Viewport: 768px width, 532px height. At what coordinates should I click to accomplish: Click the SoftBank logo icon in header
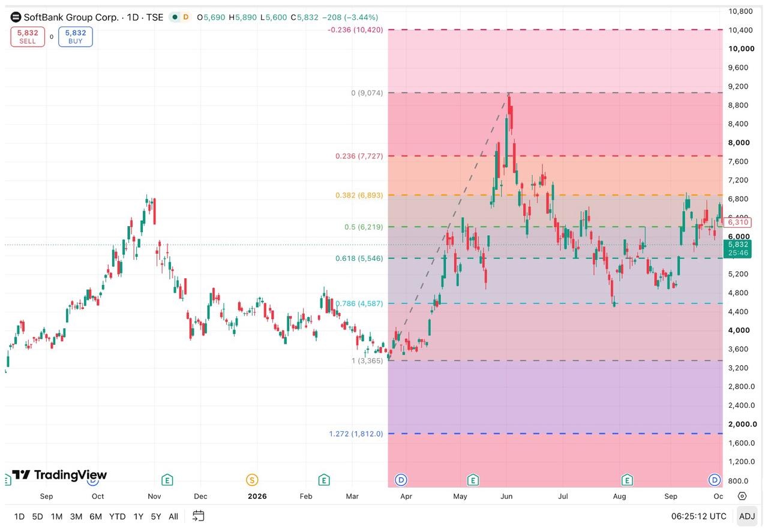(16, 17)
